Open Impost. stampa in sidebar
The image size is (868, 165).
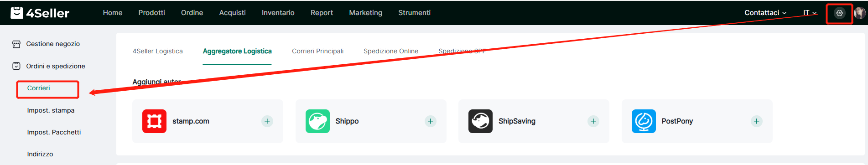(51, 110)
